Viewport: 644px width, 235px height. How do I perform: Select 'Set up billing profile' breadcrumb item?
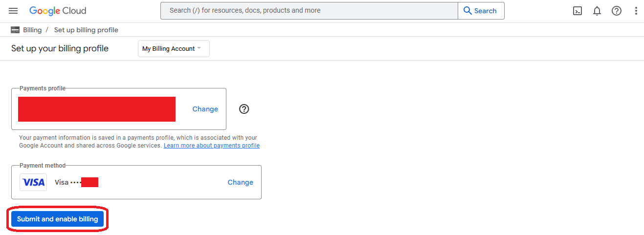point(86,30)
